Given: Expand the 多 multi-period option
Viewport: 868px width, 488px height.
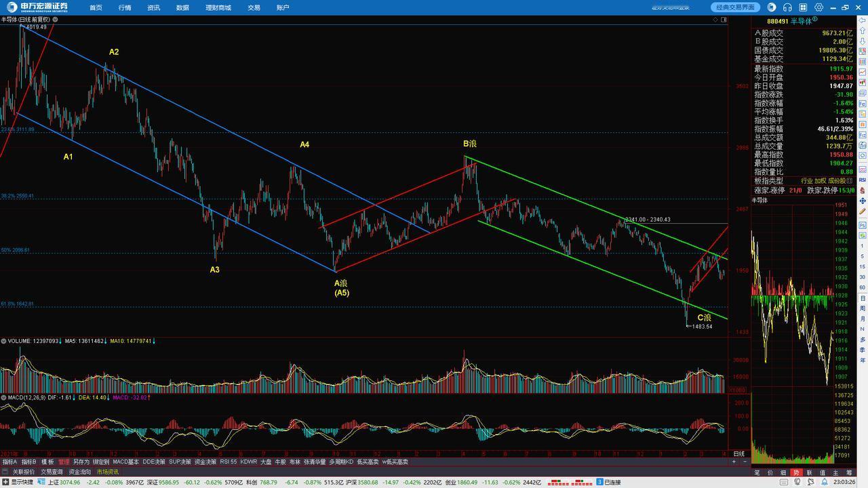Looking at the screenshot, I should coord(862,339).
